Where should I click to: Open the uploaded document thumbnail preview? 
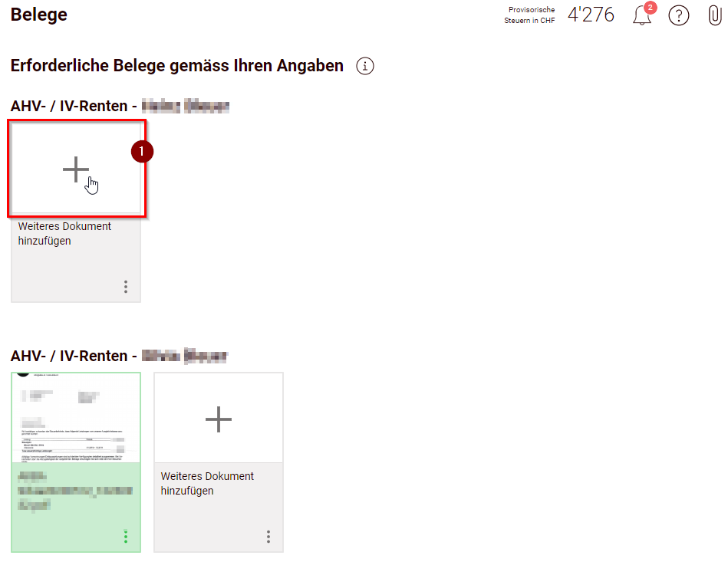(76, 418)
